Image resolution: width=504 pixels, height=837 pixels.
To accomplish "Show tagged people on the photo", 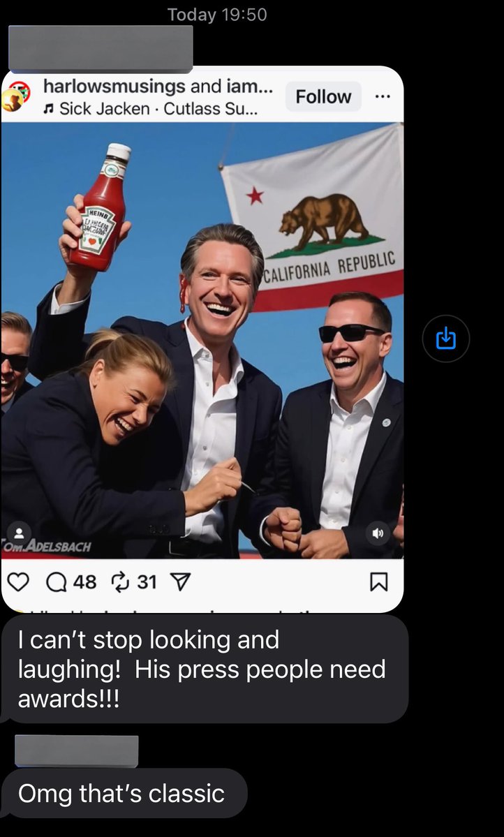I will pos(20,532).
